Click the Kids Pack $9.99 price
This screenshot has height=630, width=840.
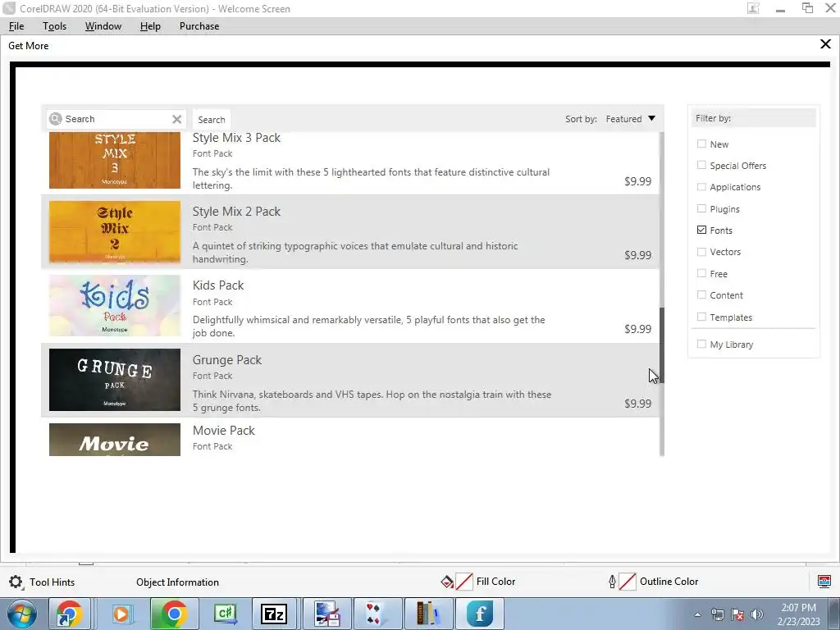(x=637, y=329)
